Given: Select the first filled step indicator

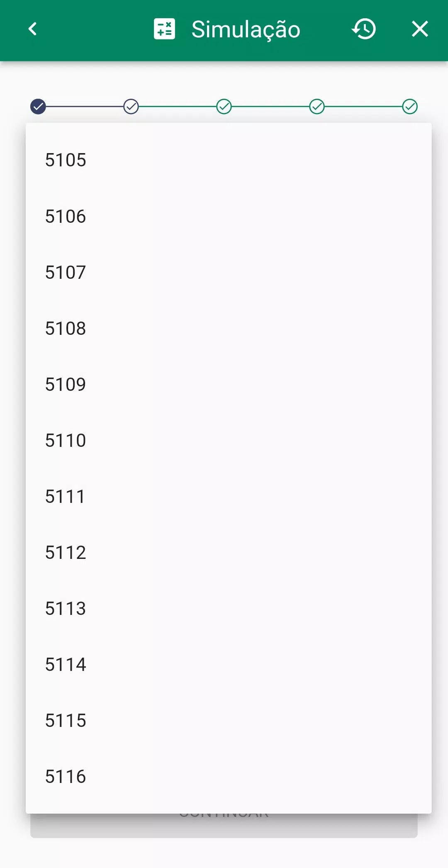Looking at the screenshot, I should [x=38, y=107].
